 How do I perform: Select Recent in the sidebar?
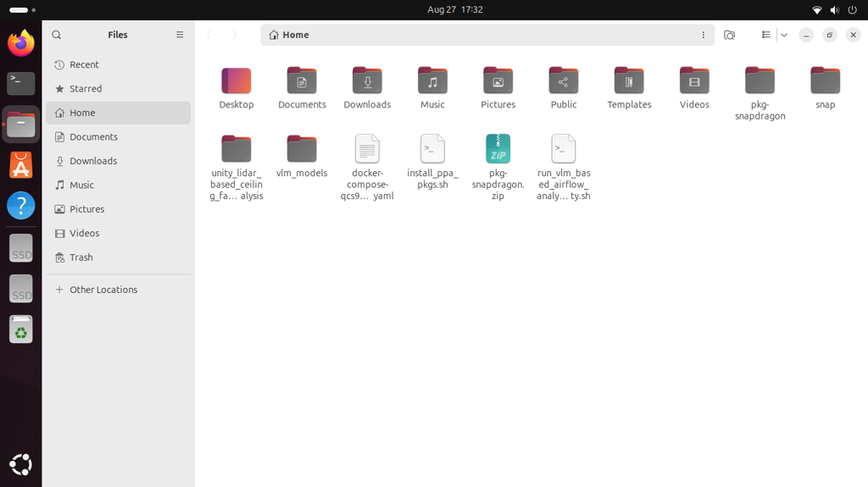(x=119, y=64)
